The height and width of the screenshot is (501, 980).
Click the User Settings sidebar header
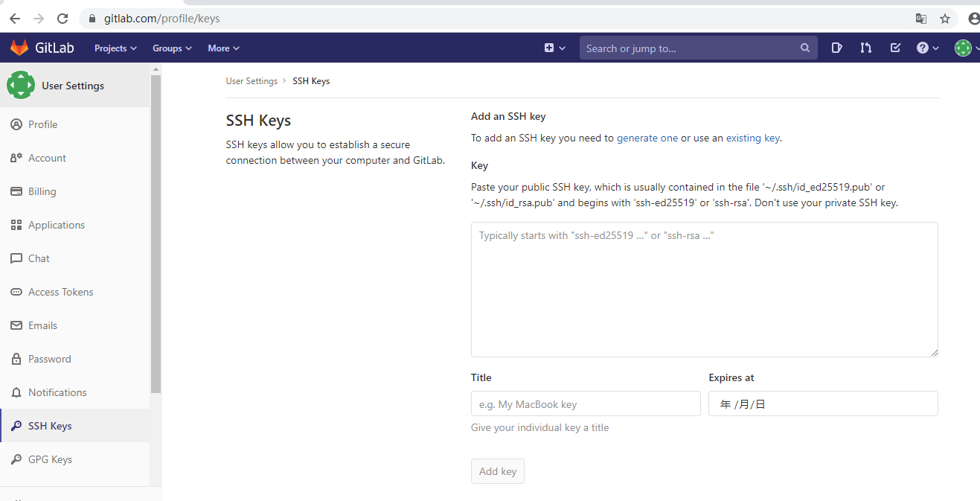pyautogui.click(x=75, y=85)
